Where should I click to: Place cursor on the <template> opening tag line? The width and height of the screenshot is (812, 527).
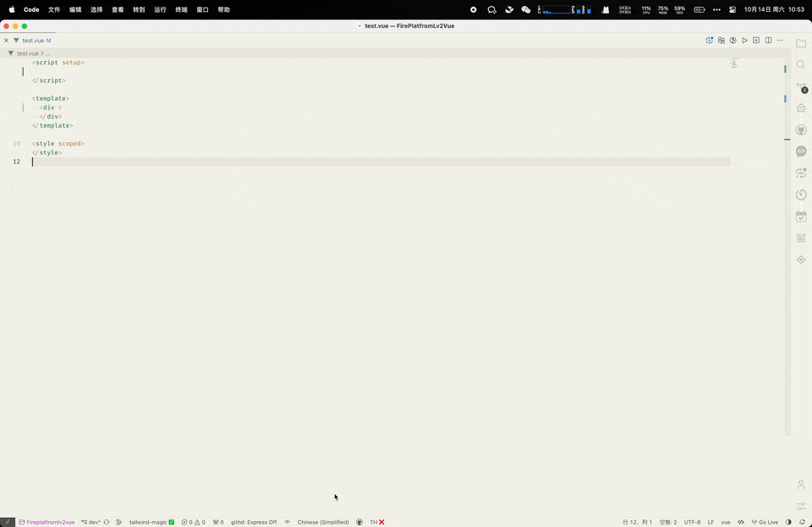tap(50, 98)
